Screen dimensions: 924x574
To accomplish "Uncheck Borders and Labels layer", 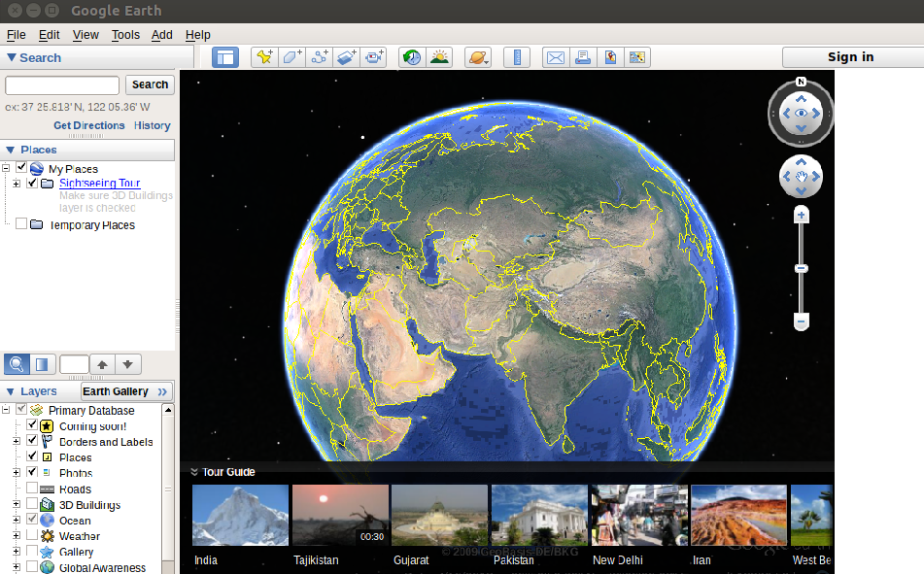I will coord(32,440).
